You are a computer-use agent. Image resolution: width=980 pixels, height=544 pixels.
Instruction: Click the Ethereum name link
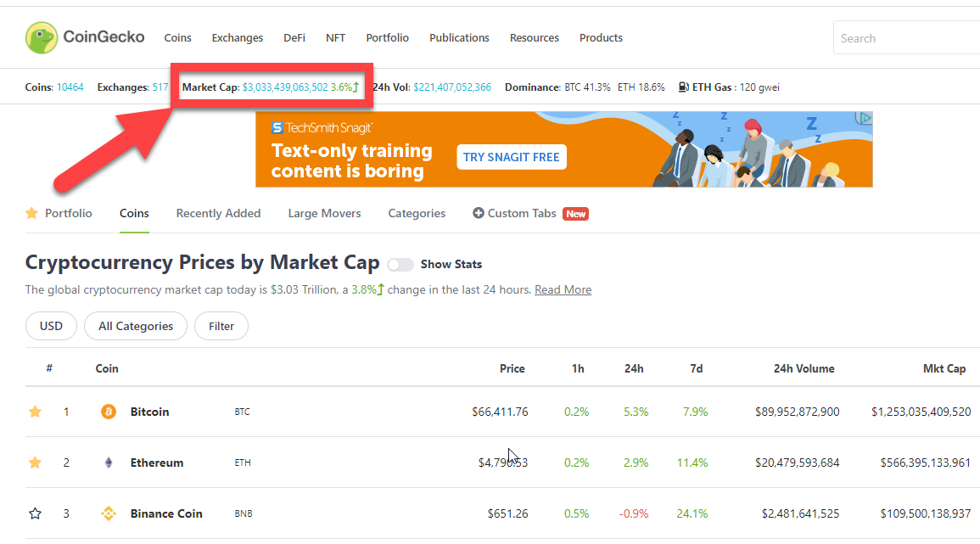[x=157, y=463]
